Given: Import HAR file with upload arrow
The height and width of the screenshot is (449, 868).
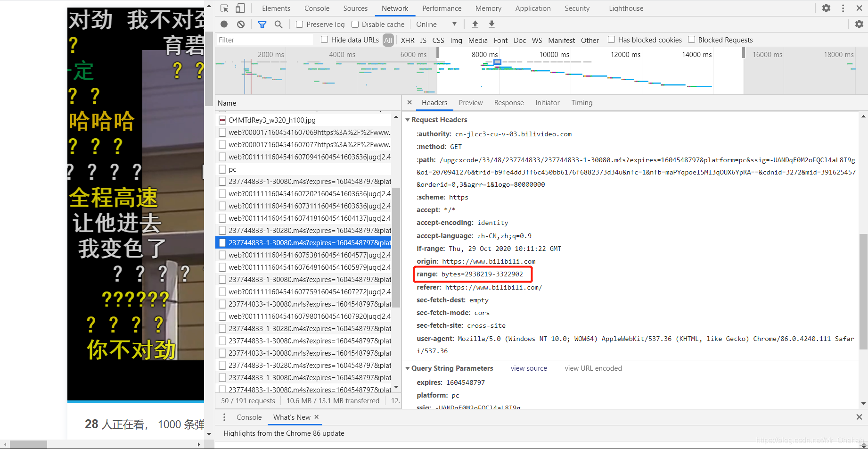Looking at the screenshot, I should click(475, 24).
